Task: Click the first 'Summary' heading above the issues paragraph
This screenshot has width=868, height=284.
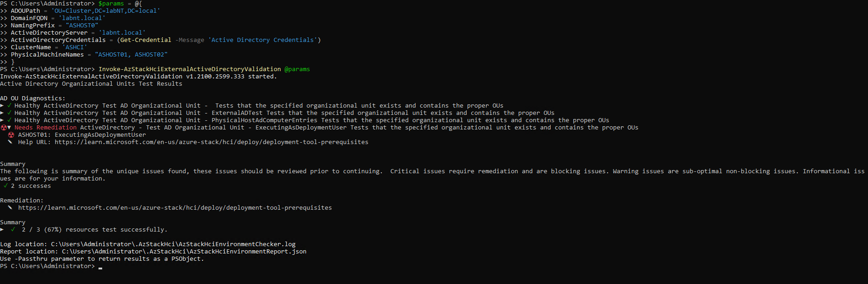Action: [13, 164]
